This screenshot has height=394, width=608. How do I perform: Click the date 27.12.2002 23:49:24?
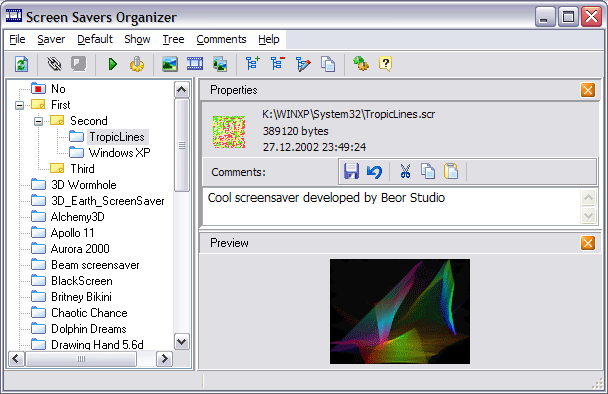pyautogui.click(x=314, y=147)
